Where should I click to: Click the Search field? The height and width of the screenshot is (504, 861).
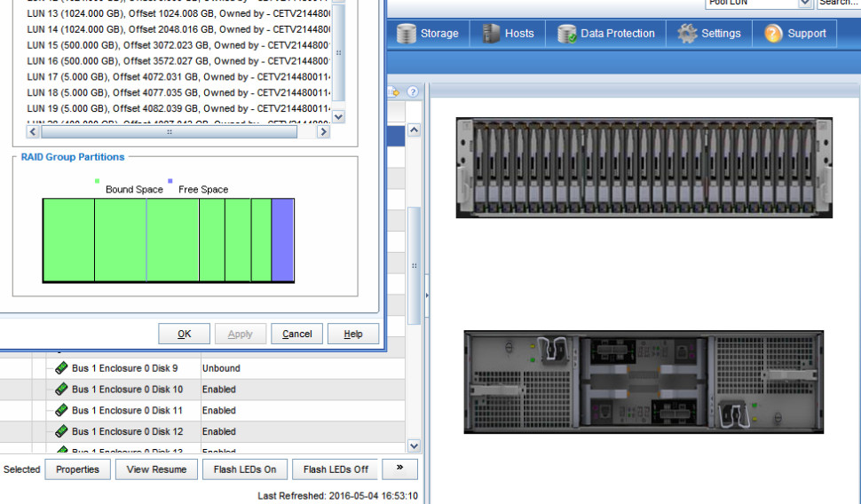839,3
